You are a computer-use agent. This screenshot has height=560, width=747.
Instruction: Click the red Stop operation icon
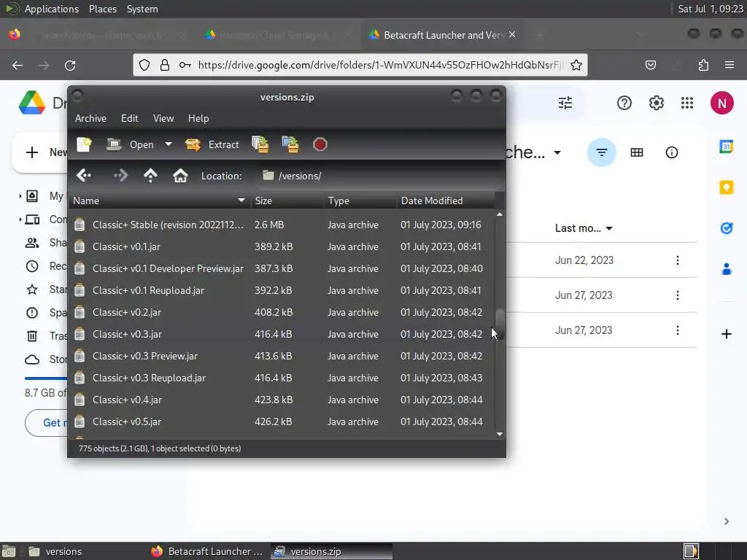[x=320, y=144]
